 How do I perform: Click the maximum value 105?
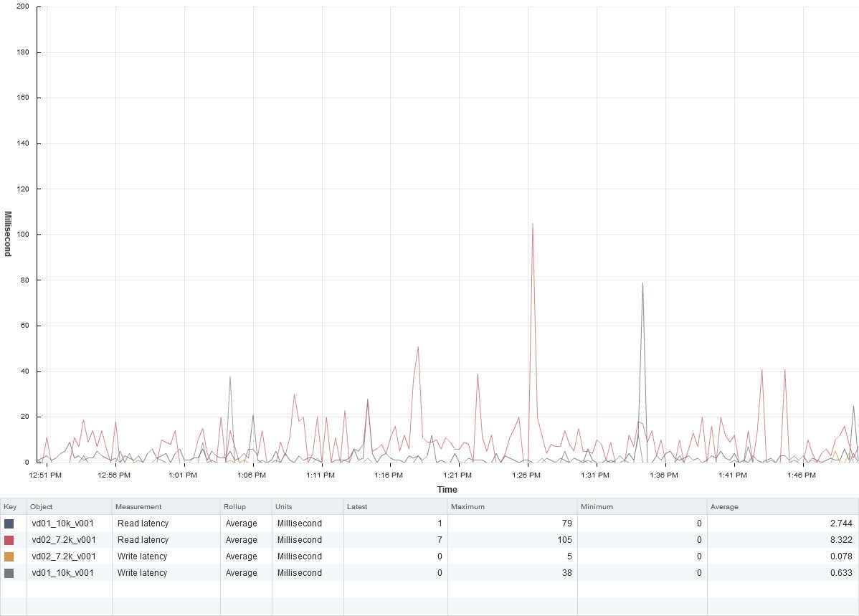pos(565,540)
